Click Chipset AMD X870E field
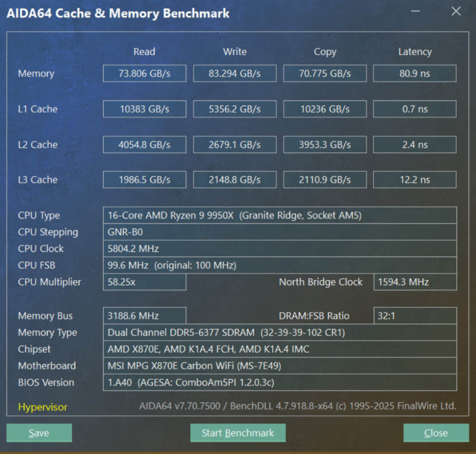The image size is (476, 454). click(280, 349)
